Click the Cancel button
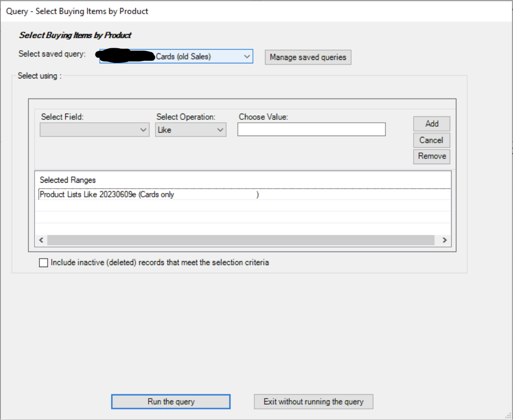The width and height of the screenshot is (513, 420). [x=432, y=140]
